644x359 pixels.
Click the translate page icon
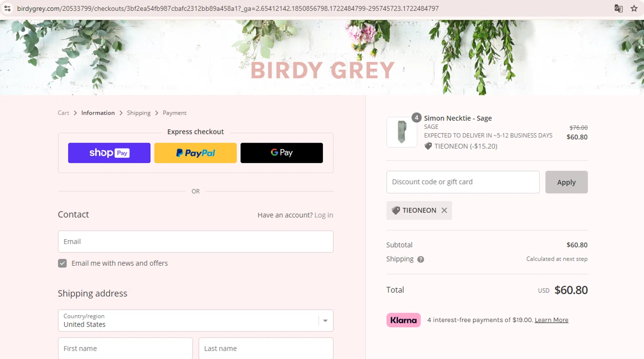tap(618, 8)
